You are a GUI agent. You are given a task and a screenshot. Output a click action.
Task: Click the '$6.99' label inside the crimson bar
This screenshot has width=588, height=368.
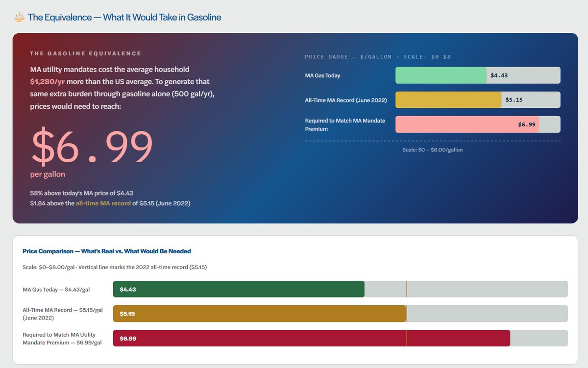click(128, 339)
